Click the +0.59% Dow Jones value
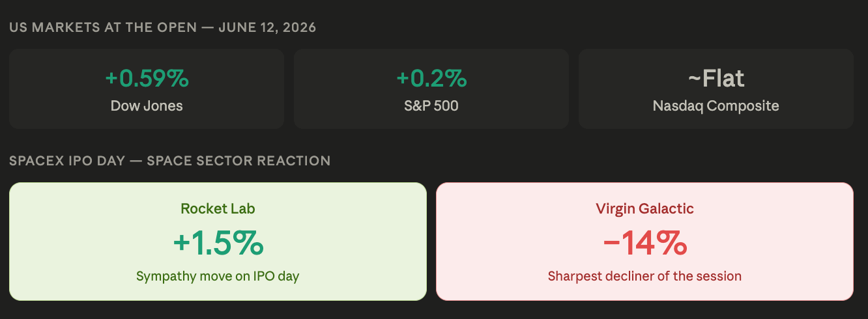 [x=147, y=78]
